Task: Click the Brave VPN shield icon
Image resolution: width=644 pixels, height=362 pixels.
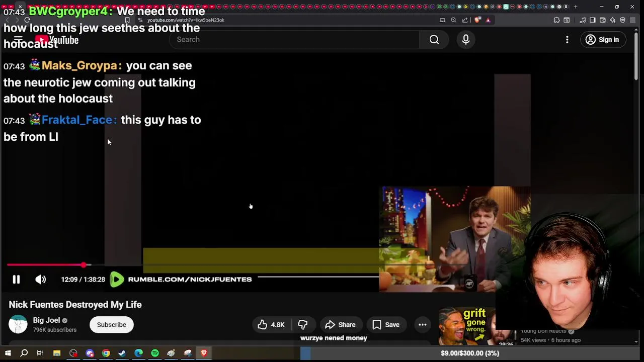Action: tap(622, 20)
